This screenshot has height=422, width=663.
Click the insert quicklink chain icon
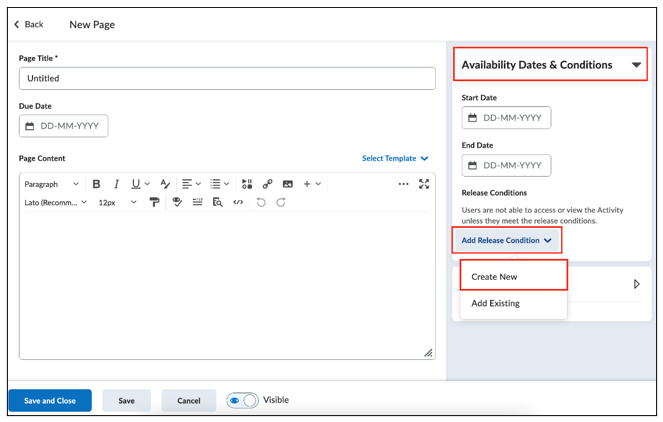click(x=267, y=184)
